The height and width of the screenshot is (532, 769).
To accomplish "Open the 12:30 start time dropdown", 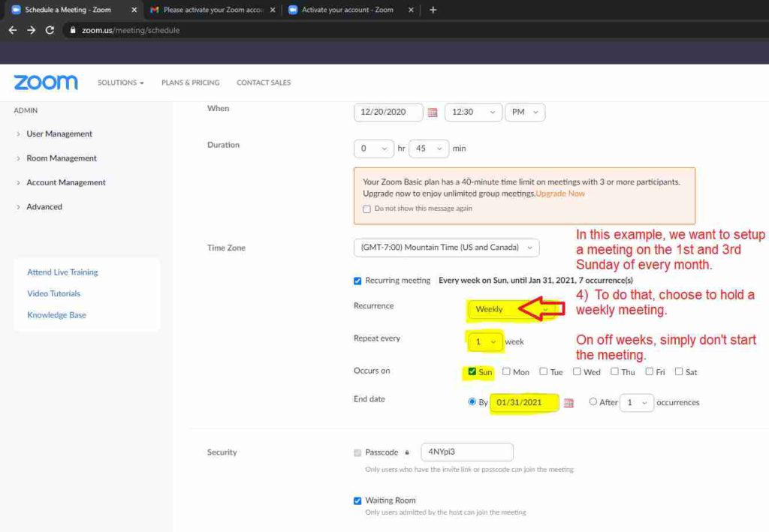I will pyautogui.click(x=473, y=113).
